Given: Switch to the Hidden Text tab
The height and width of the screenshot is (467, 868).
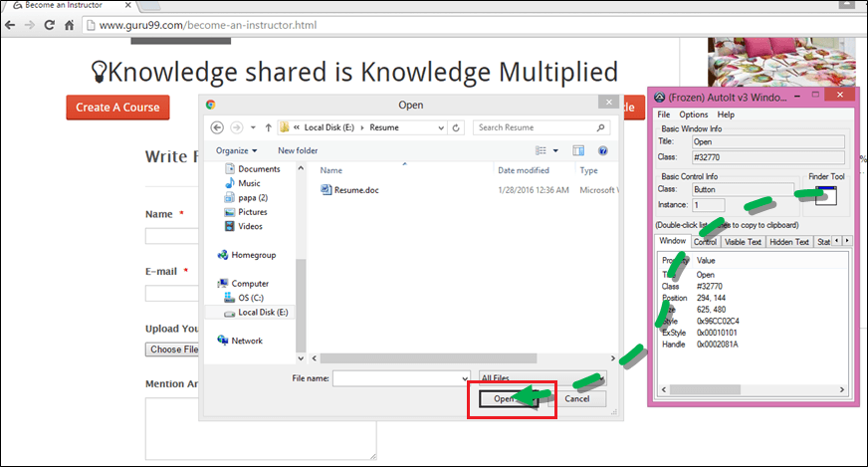Looking at the screenshot, I should click(788, 242).
